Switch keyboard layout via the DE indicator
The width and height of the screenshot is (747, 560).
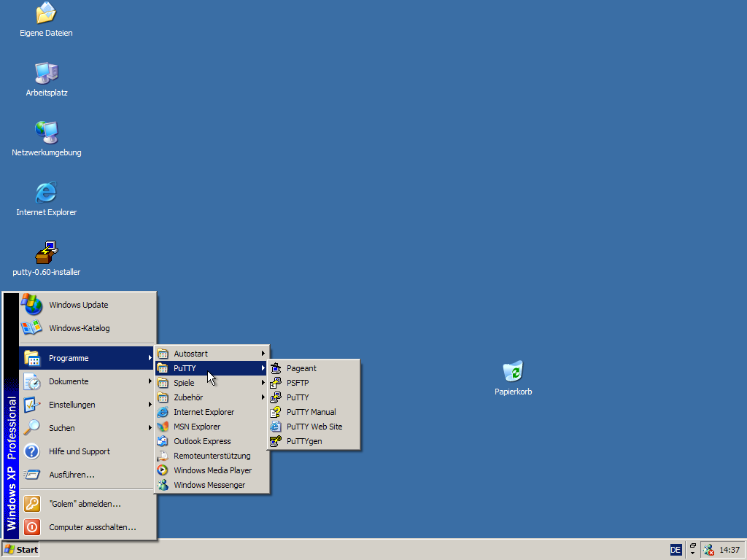(675, 549)
